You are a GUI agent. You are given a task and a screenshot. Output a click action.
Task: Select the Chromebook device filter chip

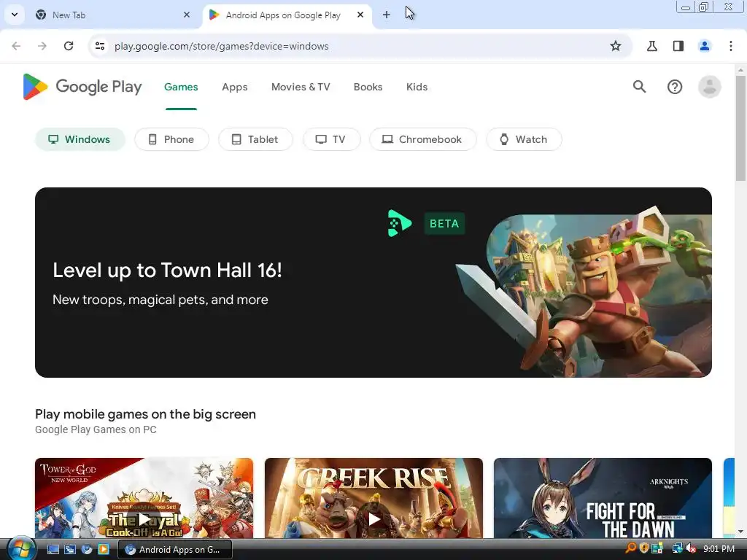click(x=422, y=139)
